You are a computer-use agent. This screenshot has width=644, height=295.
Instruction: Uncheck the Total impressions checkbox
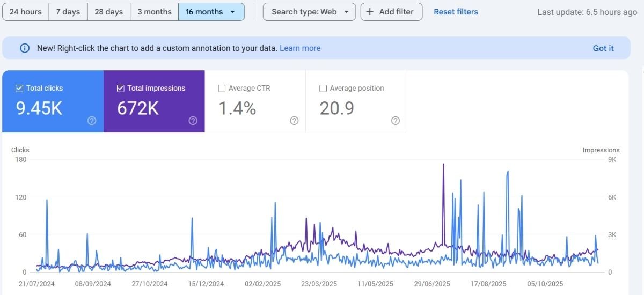120,88
